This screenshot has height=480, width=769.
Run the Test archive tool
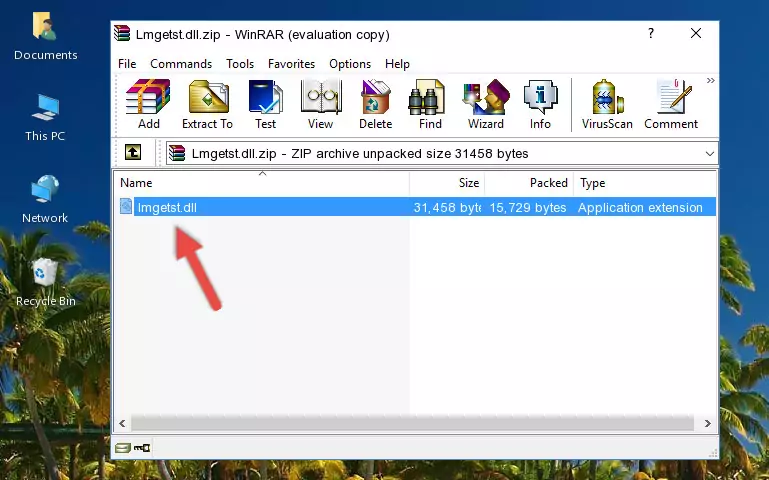tap(265, 104)
